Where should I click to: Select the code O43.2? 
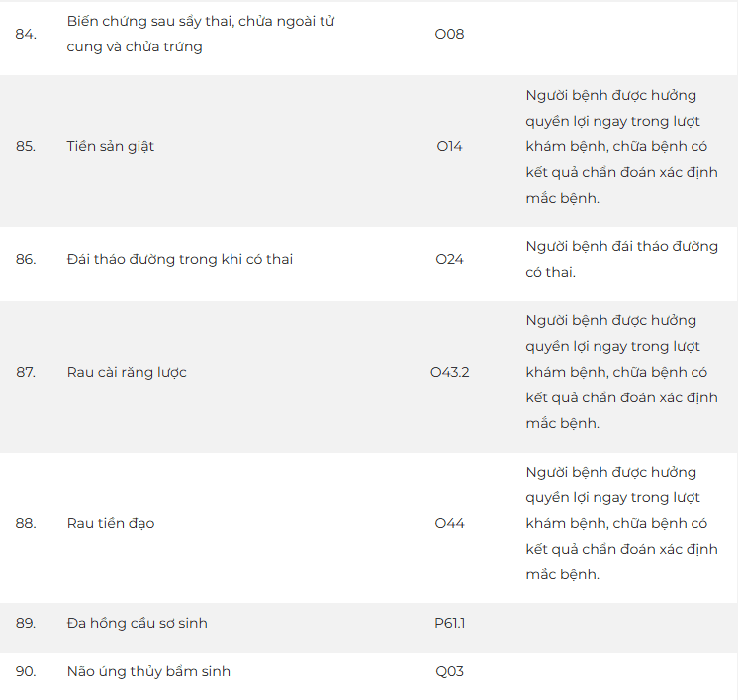click(x=449, y=372)
